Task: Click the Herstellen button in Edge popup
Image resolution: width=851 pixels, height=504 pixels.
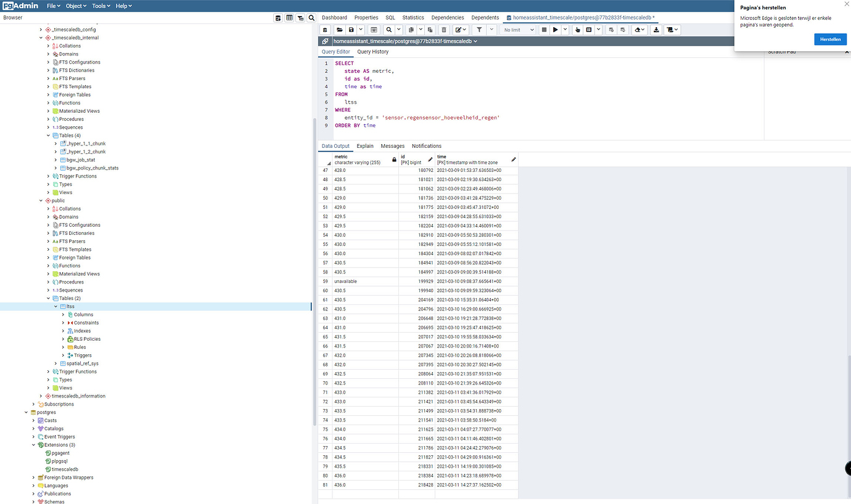Action: coord(830,39)
